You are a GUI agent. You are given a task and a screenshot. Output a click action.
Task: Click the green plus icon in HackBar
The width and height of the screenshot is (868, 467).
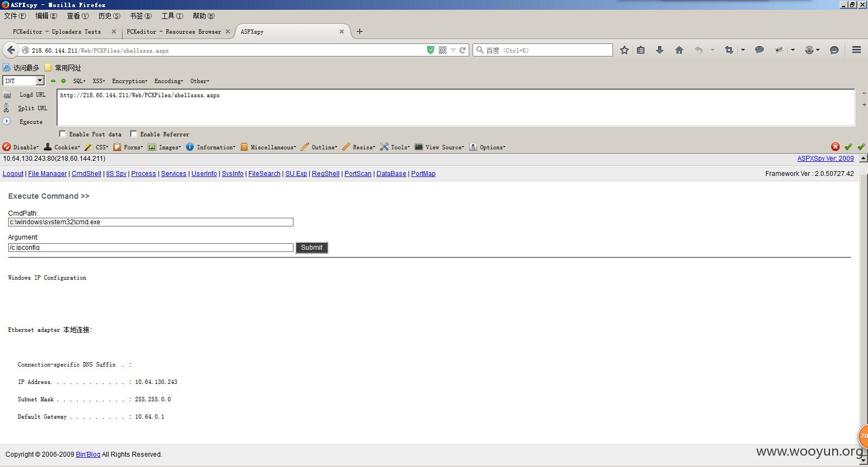tap(63, 81)
